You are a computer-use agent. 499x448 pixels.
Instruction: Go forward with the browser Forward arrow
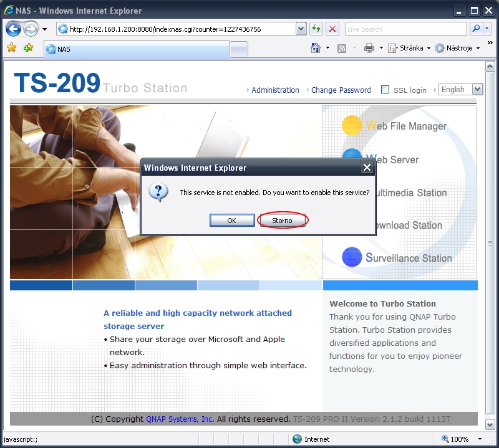click(31, 29)
